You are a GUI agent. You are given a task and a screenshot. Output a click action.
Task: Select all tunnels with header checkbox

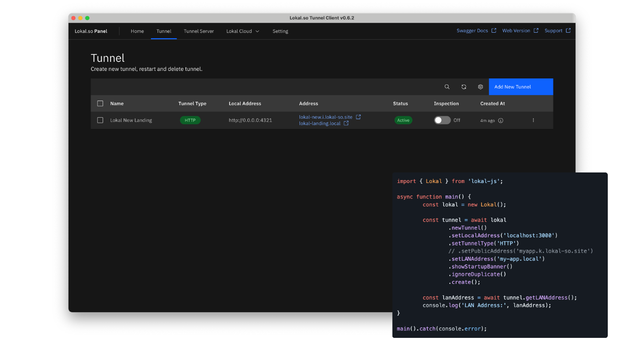[100, 104]
